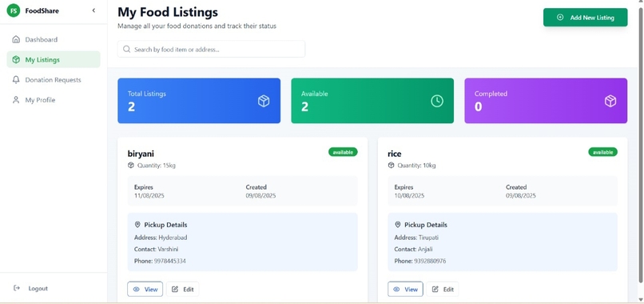Open the Dashboard page
This screenshot has width=644, height=304.
[54, 39]
